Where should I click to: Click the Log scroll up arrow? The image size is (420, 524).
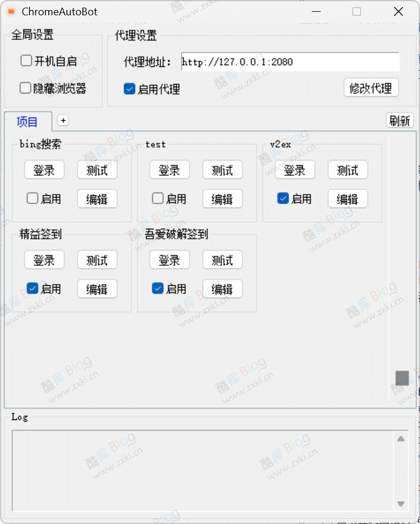pyautogui.click(x=401, y=439)
